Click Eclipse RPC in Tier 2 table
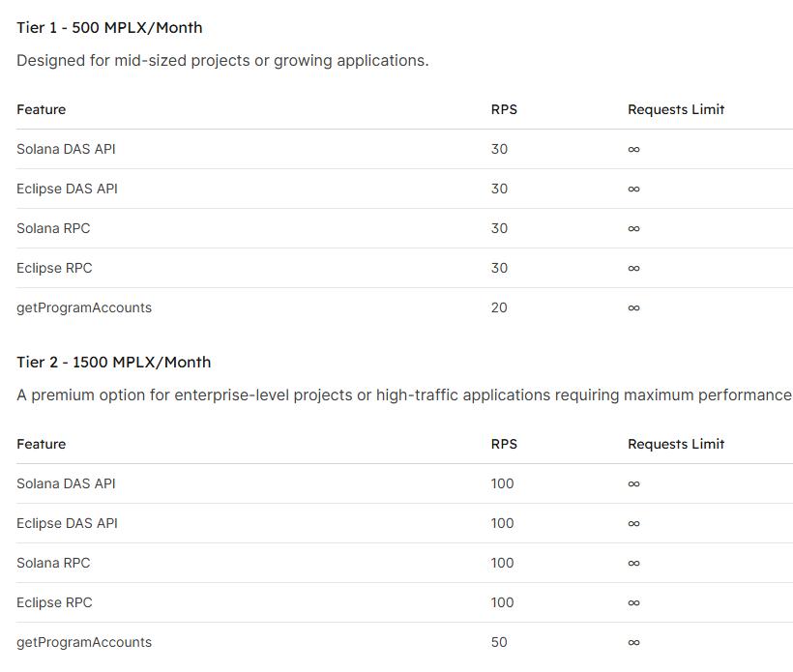Screen dimensions: 793x672 point(54,602)
